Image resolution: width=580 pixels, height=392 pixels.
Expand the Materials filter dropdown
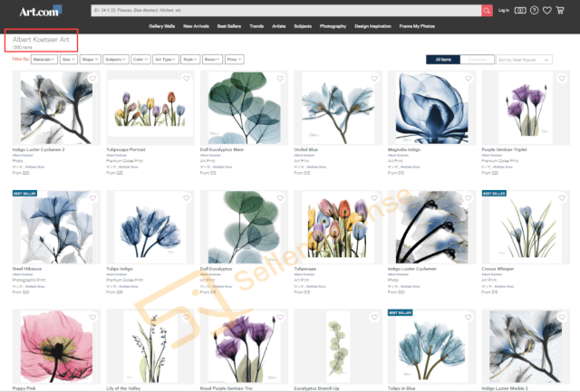tap(44, 60)
